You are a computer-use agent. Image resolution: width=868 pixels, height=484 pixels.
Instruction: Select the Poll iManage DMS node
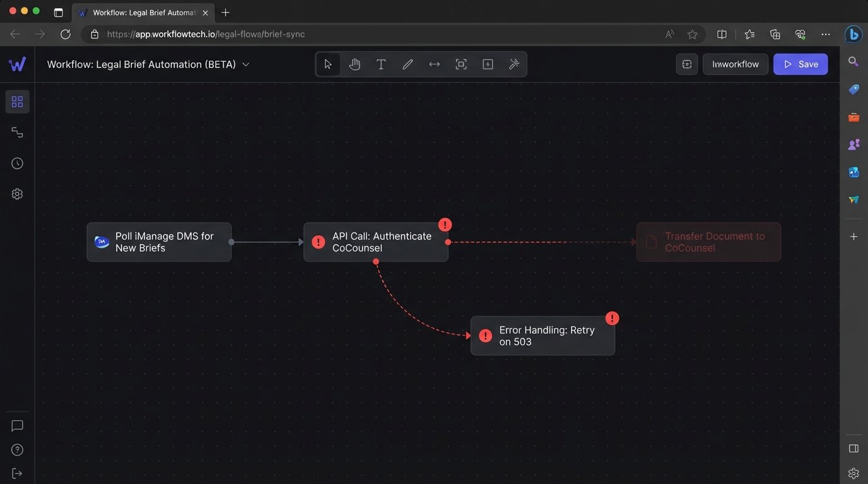point(159,242)
